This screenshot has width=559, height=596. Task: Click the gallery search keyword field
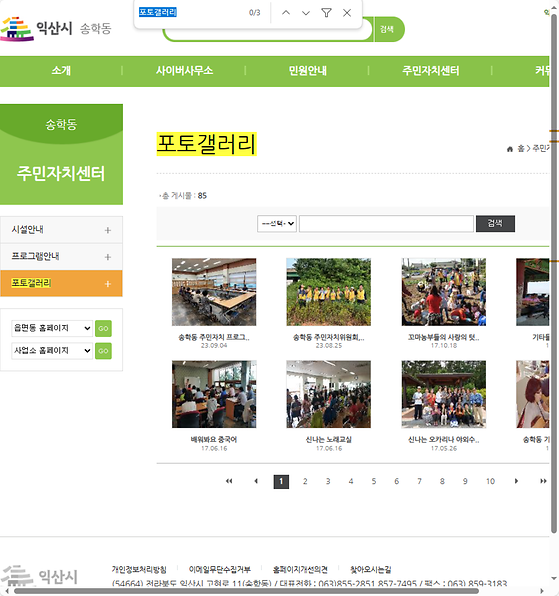386,224
